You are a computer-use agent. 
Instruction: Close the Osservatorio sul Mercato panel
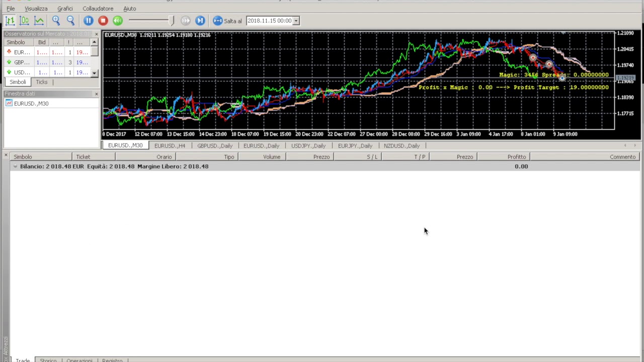[x=96, y=34]
